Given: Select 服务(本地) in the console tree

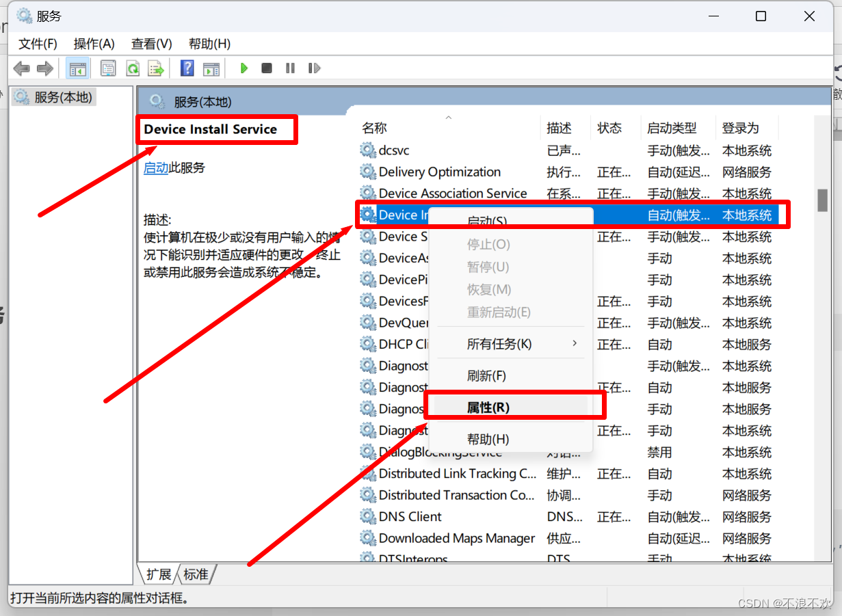Looking at the screenshot, I should click(54, 97).
